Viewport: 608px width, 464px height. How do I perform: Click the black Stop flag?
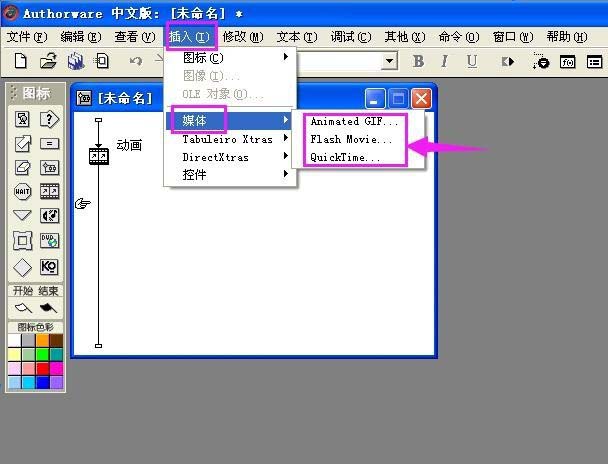click(48, 308)
